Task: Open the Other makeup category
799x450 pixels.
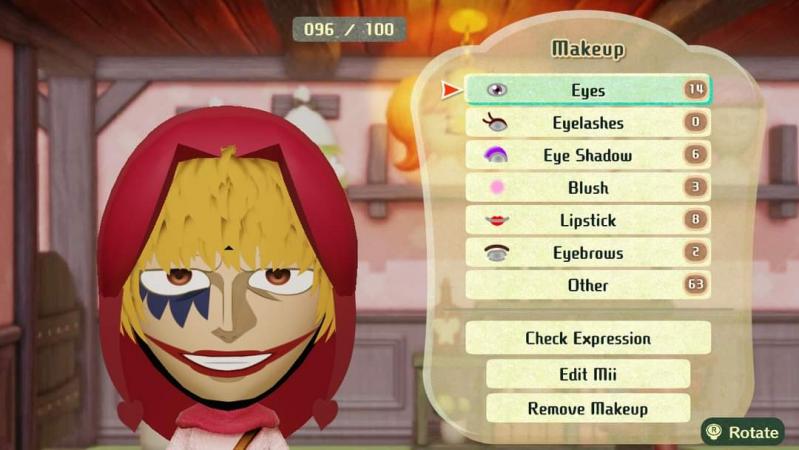Action: tap(588, 285)
